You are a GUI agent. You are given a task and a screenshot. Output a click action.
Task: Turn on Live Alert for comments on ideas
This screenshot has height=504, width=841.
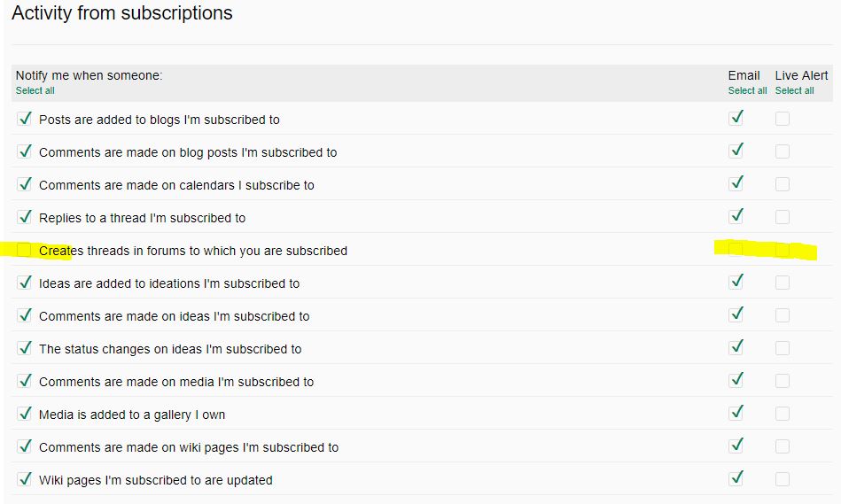pos(783,315)
